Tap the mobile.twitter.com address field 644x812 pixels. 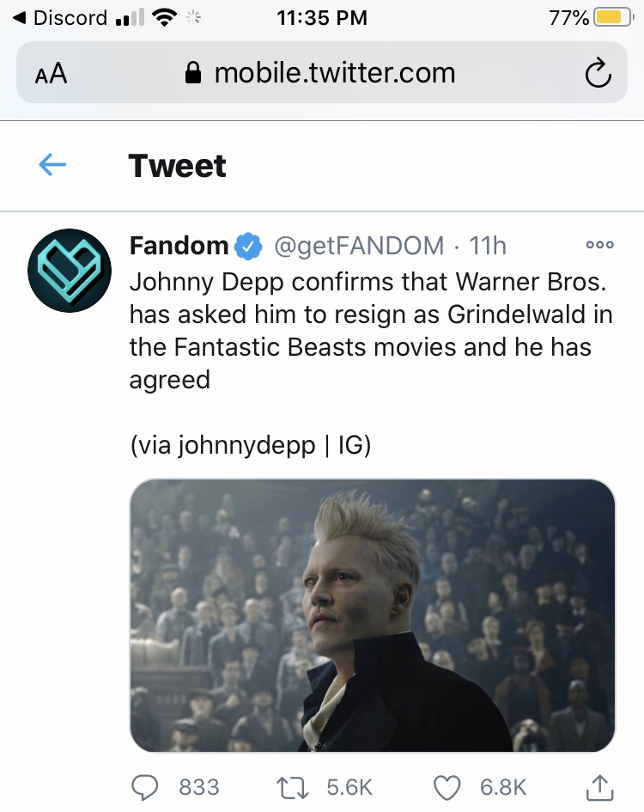321,72
